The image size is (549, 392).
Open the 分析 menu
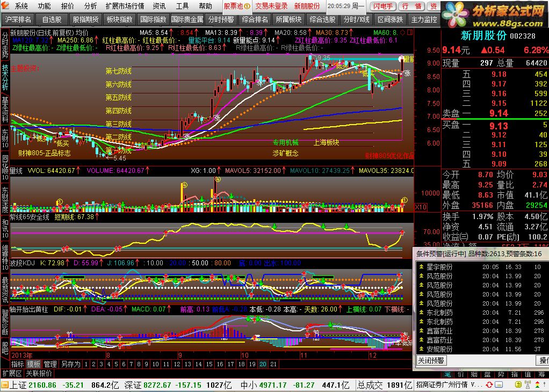tap(90, 6)
